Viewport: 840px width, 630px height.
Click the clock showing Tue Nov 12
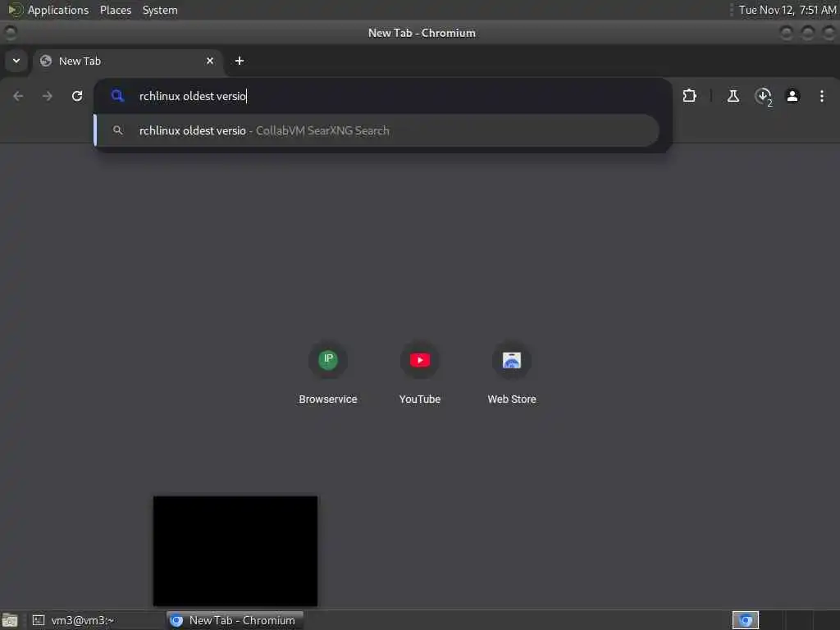click(x=787, y=10)
